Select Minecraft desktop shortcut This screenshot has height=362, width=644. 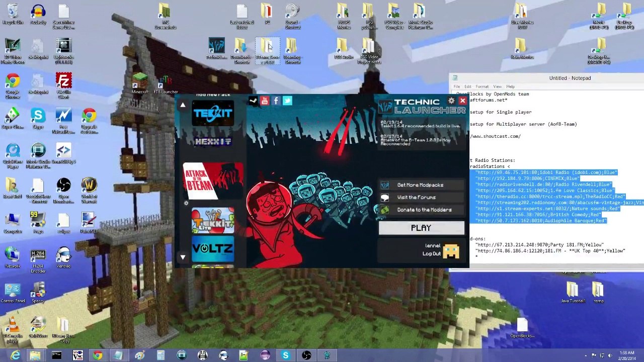[x=140, y=83]
